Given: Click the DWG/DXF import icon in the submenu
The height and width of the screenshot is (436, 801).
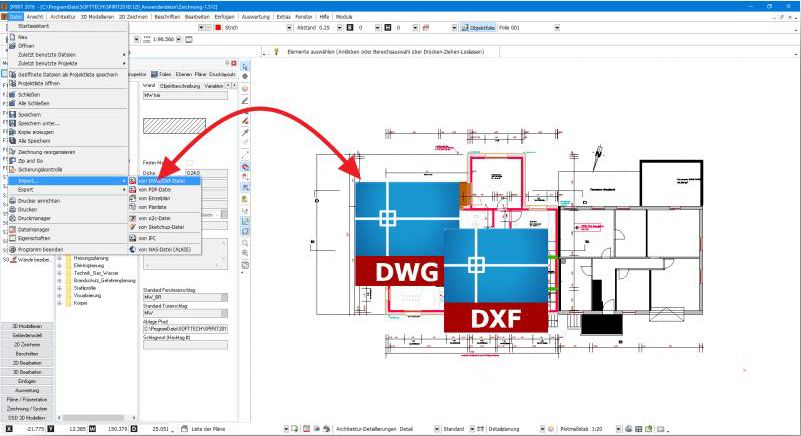Looking at the screenshot, I should (x=132, y=180).
